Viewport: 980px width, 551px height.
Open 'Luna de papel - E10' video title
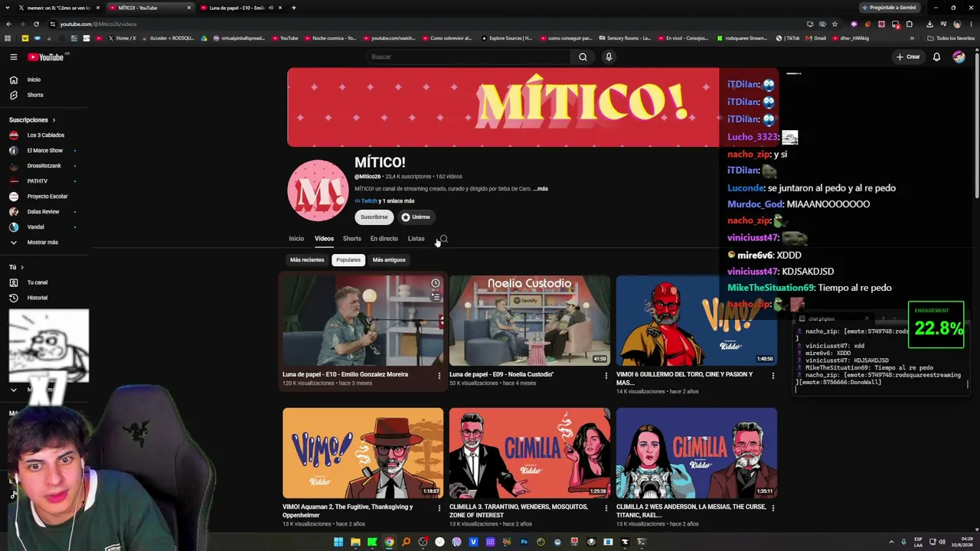click(345, 375)
